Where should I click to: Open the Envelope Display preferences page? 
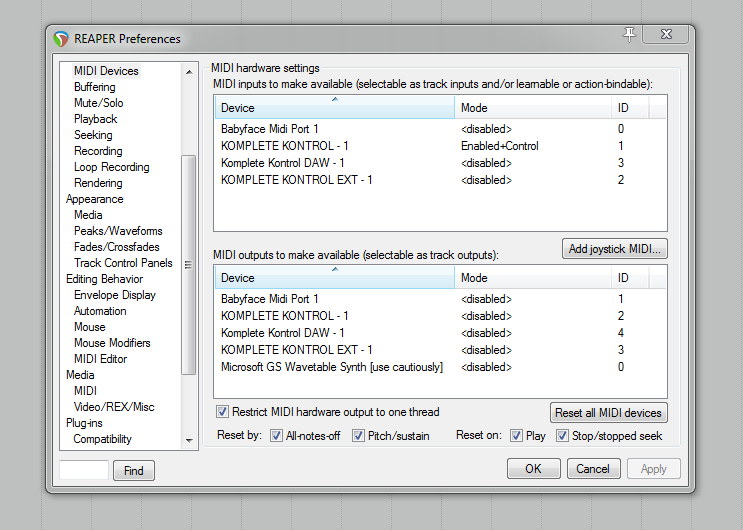(x=115, y=295)
